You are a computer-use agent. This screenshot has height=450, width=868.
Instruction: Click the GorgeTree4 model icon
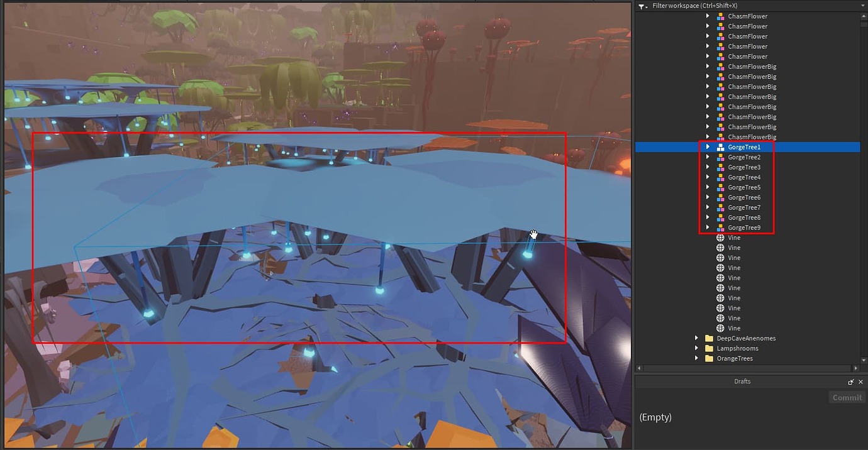[x=720, y=177]
